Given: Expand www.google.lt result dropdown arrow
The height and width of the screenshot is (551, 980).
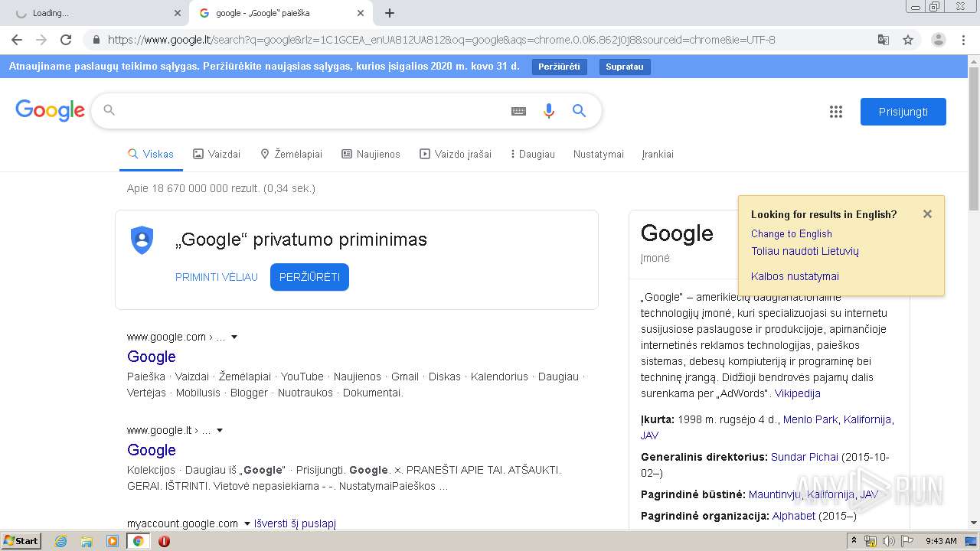Looking at the screenshot, I should (220, 430).
